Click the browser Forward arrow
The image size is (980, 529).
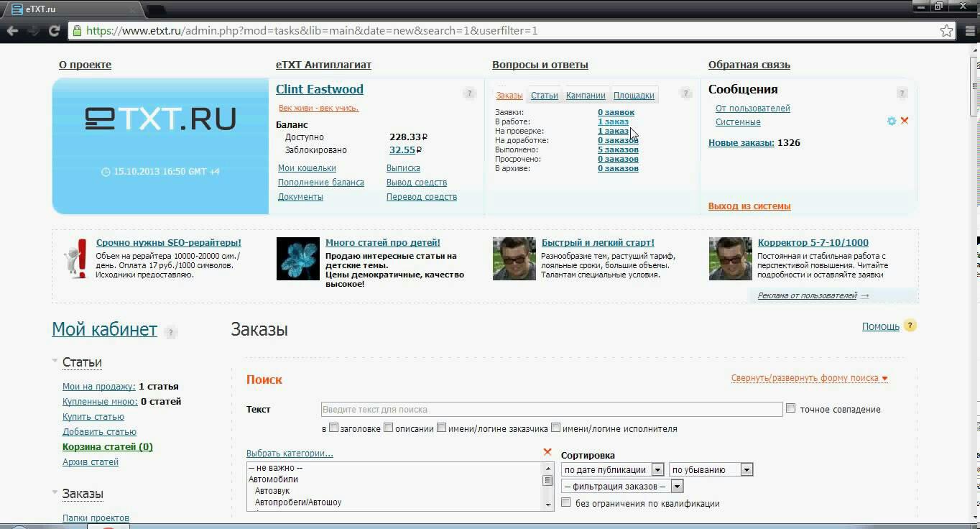tap(33, 31)
